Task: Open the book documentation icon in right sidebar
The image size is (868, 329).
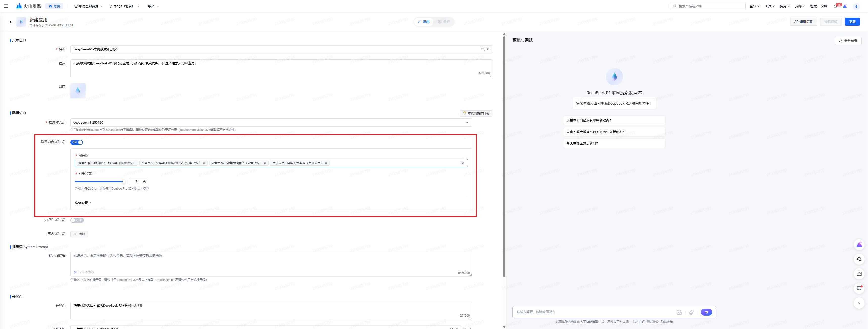Action: [x=859, y=274]
